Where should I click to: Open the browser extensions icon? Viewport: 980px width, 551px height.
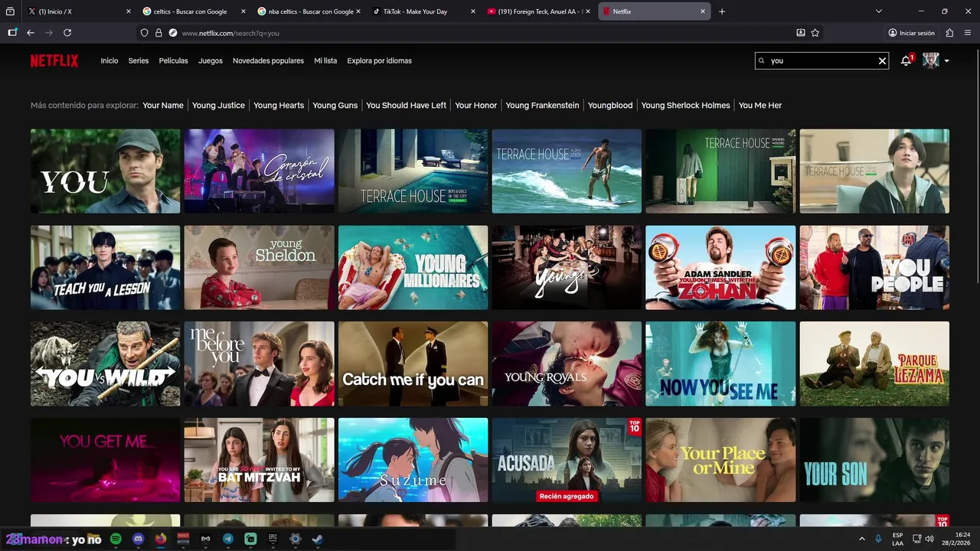(949, 33)
